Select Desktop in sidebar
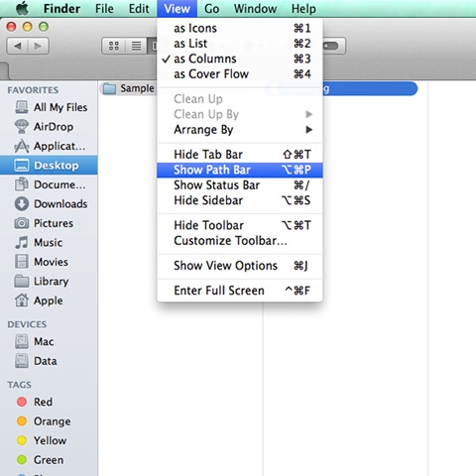Screen dimensions: 476x476 (49, 165)
